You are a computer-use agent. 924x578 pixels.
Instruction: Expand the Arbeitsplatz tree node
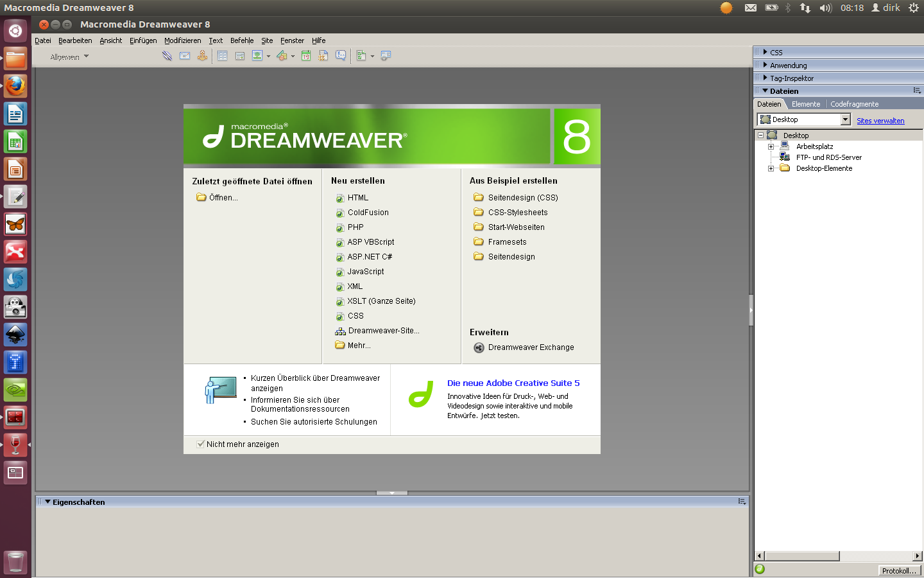(x=771, y=146)
